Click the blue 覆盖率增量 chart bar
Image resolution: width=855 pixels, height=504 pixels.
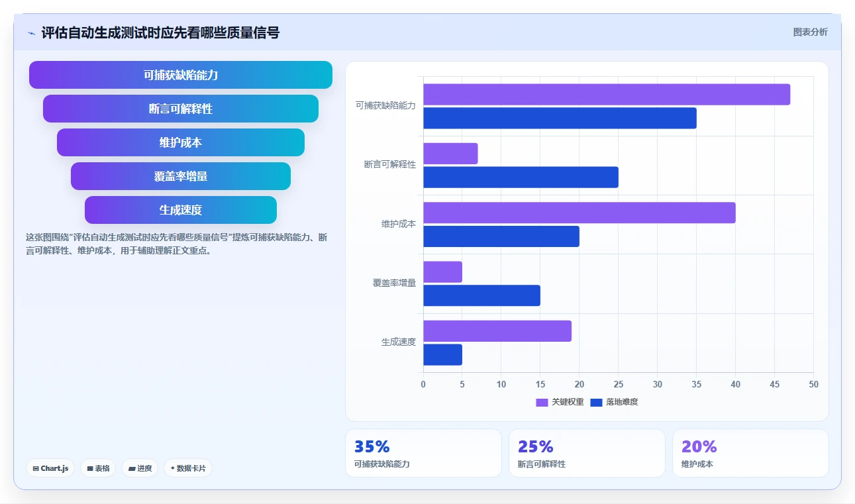point(481,295)
